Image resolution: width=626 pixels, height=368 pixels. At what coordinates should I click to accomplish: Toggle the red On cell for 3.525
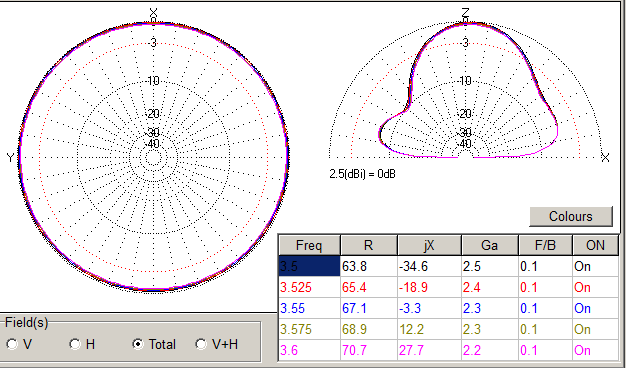[x=595, y=287]
